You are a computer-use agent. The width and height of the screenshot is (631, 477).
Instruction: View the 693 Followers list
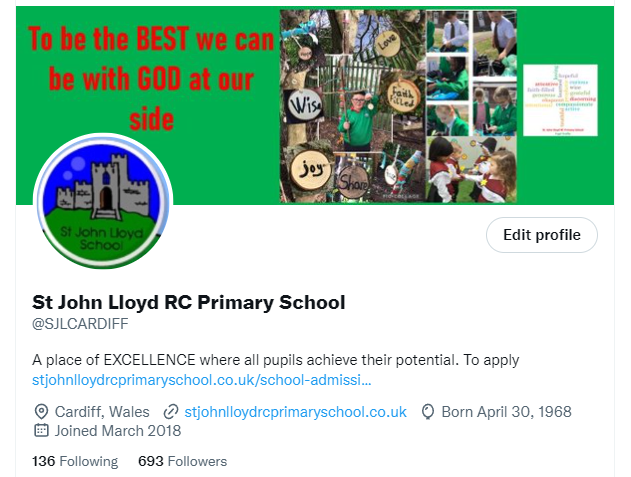click(182, 461)
